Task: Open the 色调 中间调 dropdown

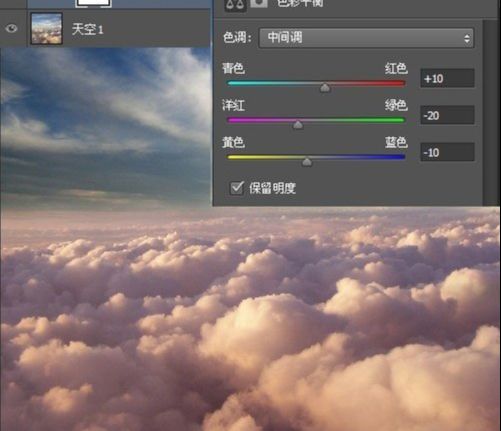Action: (x=366, y=38)
